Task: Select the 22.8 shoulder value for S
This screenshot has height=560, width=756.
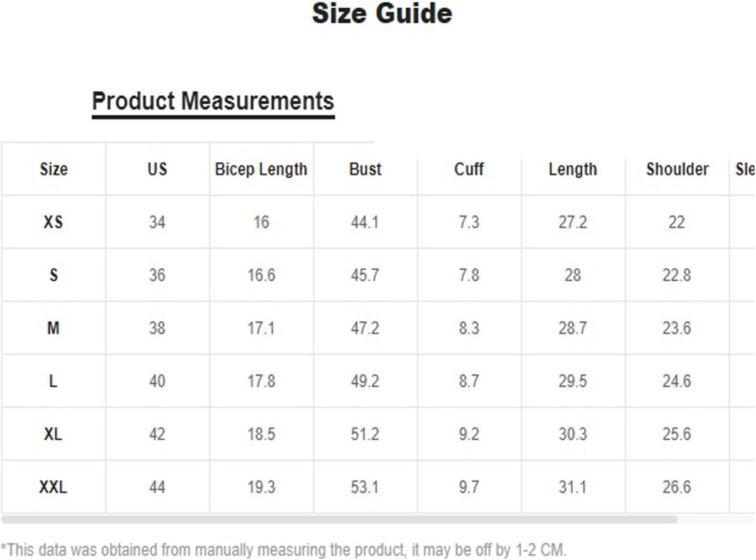Action: [x=676, y=275]
